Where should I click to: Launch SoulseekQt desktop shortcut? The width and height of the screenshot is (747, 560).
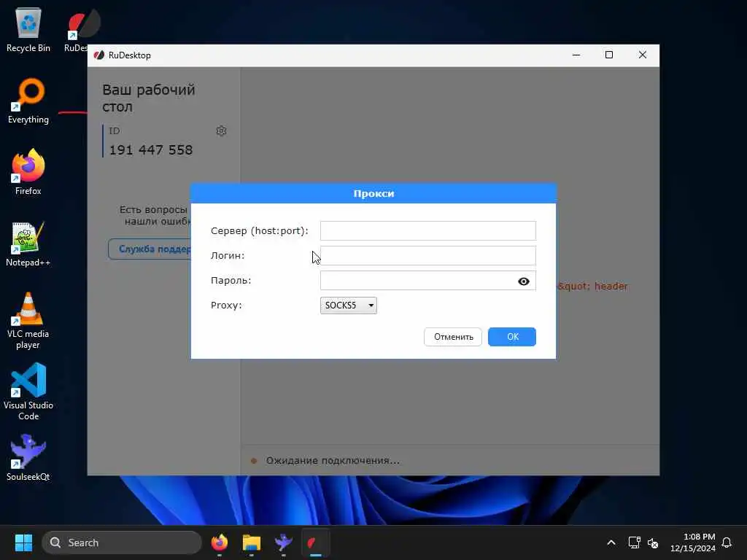point(28,458)
